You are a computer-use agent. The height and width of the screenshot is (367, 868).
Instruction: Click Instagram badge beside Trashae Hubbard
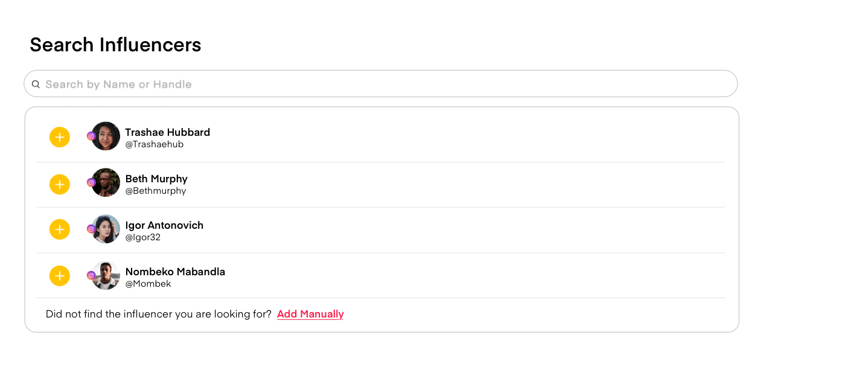coord(91,136)
